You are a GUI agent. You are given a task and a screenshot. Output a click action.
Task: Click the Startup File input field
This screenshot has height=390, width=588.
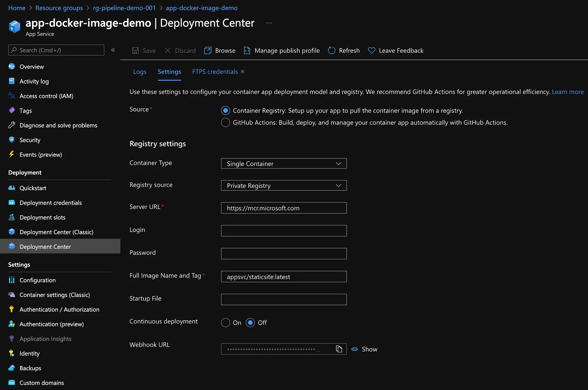284,299
